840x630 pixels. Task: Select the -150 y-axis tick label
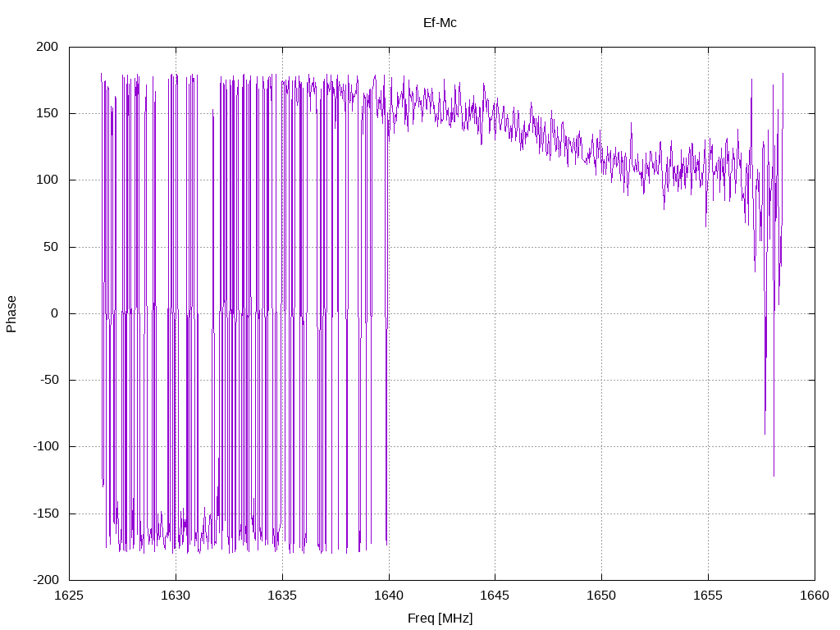click(x=46, y=514)
